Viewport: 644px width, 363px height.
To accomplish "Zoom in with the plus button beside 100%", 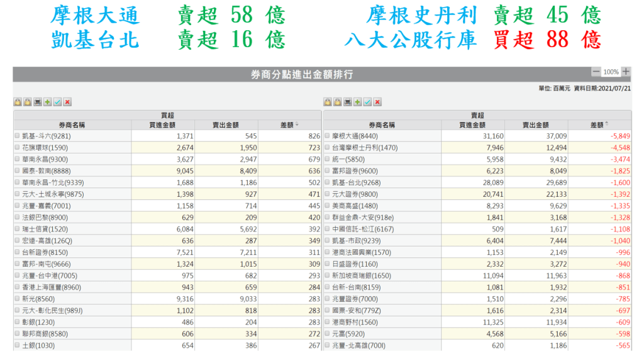I will tap(626, 72).
